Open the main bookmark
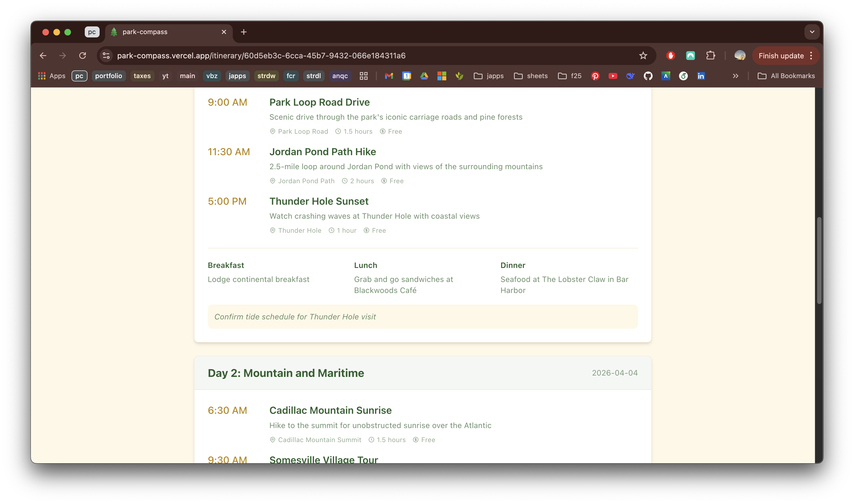The image size is (854, 504). point(187,76)
